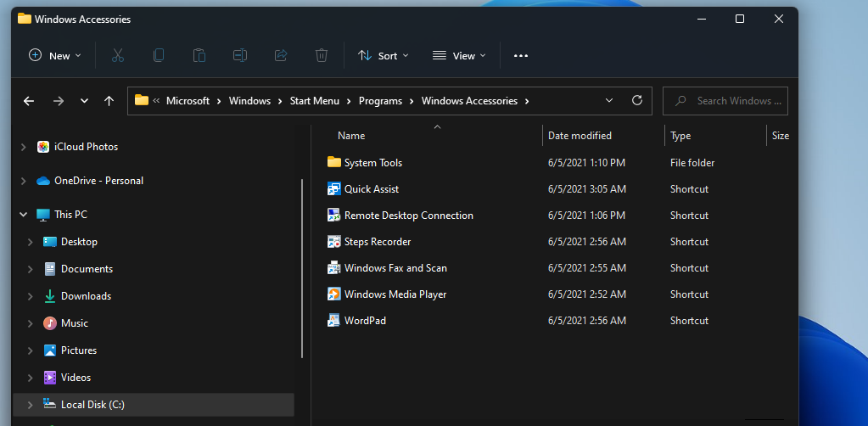Collapse the This PC tree node
This screenshot has height=426, width=868.
tap(23, 215)
